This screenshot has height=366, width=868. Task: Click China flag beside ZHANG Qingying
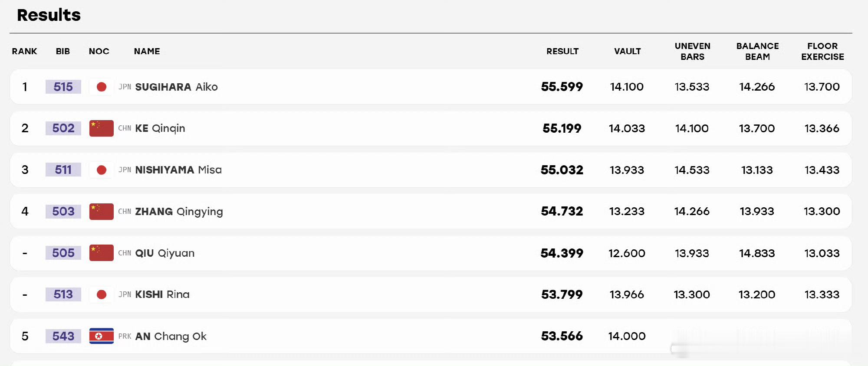[x=102, y=212]
